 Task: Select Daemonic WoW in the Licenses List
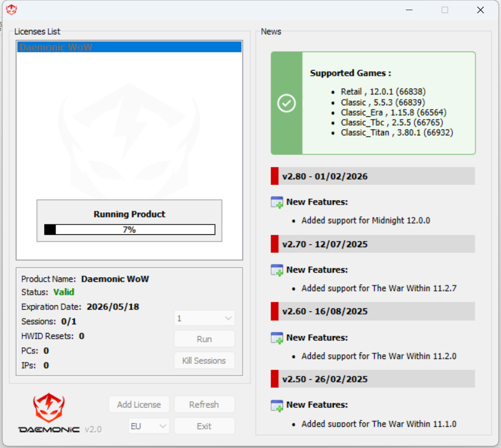[x=129, y=47]
